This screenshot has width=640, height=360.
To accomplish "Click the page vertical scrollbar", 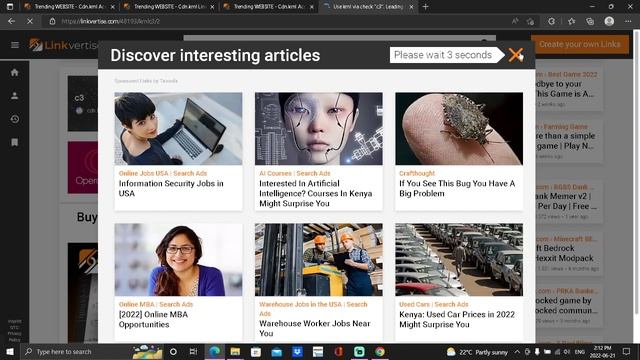I will pos(636,171).
